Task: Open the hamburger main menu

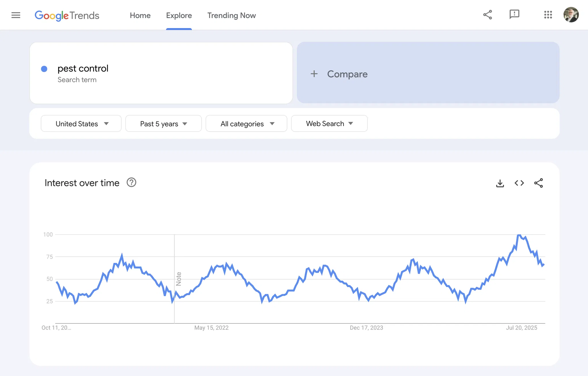Action: coord(16,15)
